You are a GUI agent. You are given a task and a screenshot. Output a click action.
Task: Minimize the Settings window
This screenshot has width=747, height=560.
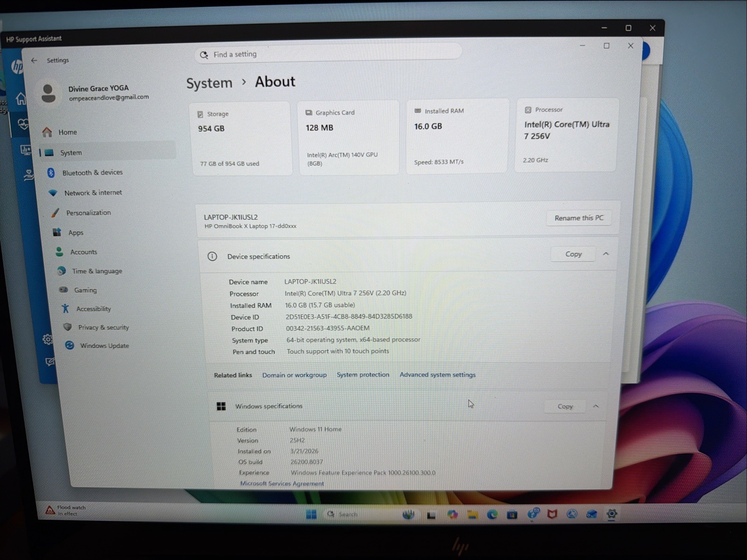582,46
